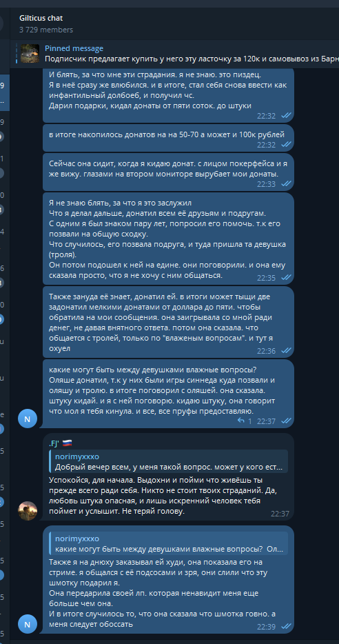
Task: Open the Pinned message bar
Action: 177,53
